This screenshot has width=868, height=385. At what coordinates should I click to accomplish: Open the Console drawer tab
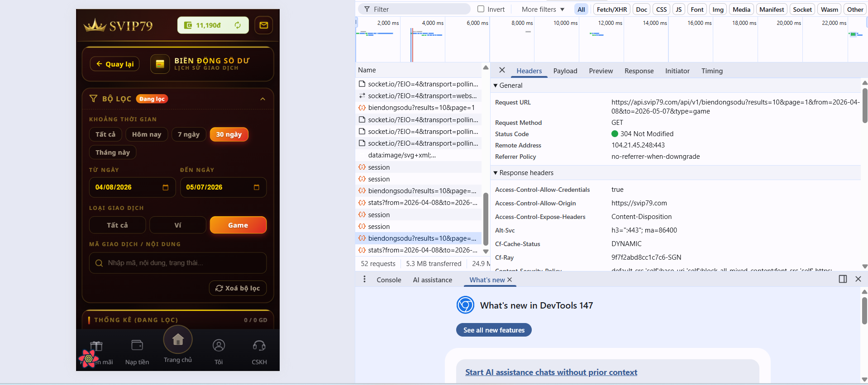[x=389, y=280]
